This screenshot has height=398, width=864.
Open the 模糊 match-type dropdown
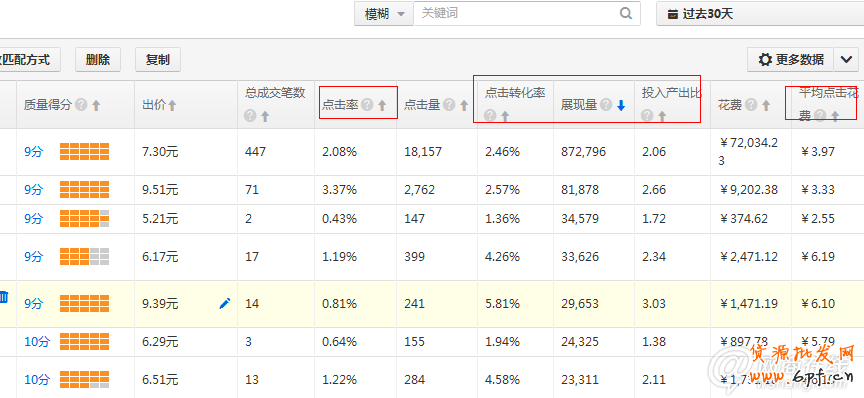pos(384,14)
